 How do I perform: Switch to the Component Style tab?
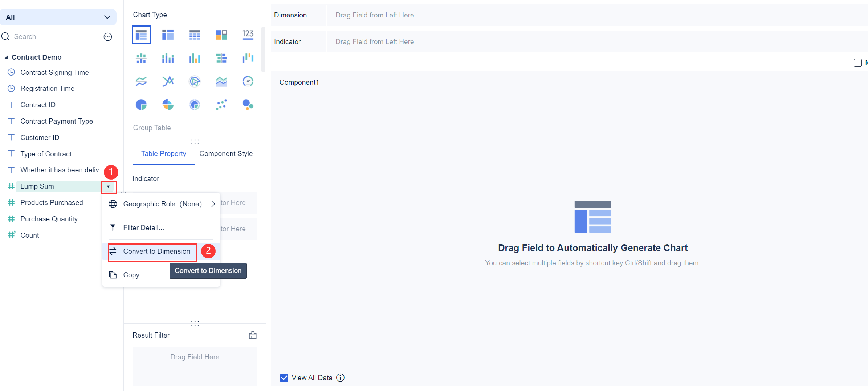tap(226, 153)
